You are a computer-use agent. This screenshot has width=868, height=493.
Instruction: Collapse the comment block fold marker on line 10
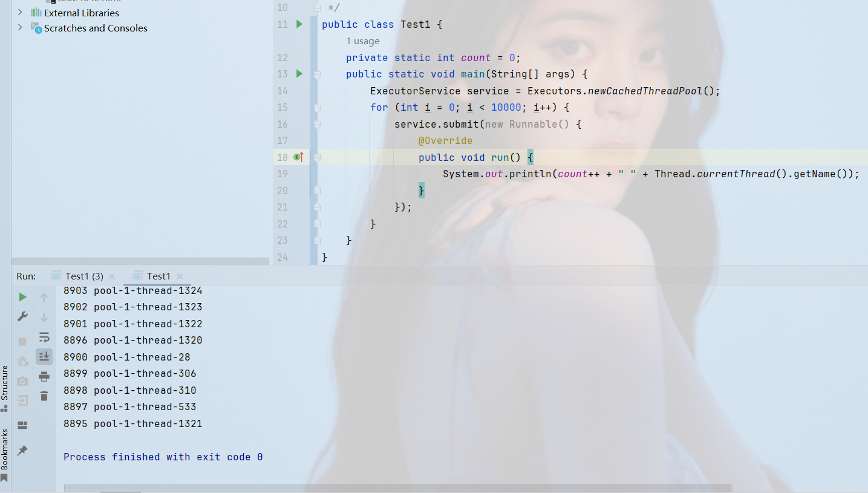click(317, 7)
